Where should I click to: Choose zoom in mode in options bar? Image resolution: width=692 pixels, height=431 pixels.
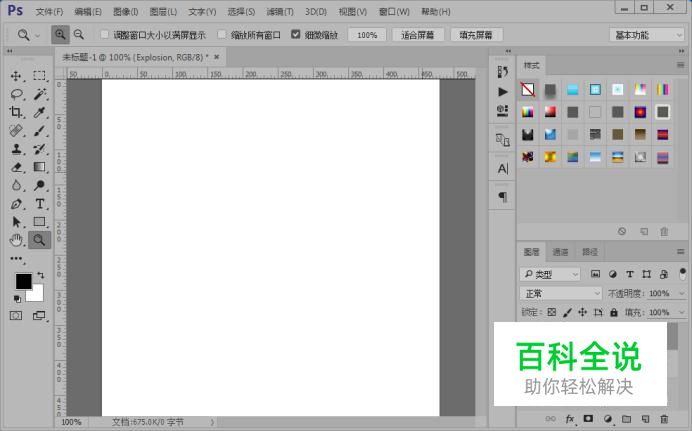coord(60,34)
